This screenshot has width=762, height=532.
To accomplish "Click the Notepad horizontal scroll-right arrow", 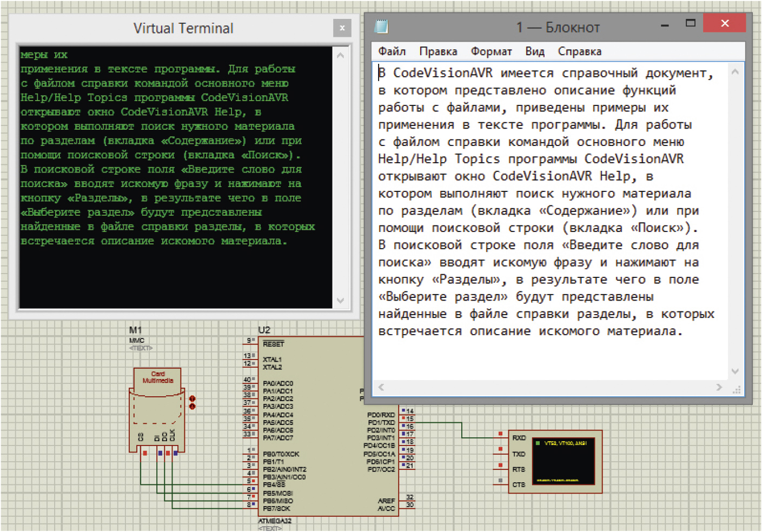I will 719,387.
